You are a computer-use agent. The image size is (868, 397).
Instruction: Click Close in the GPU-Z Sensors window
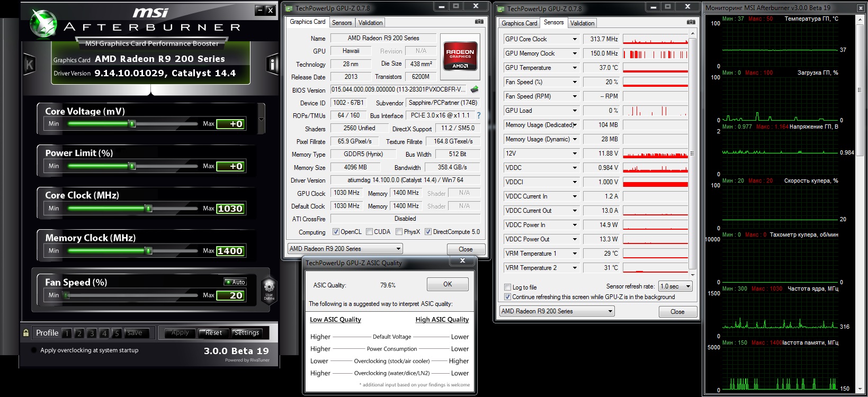coord(677,312)
